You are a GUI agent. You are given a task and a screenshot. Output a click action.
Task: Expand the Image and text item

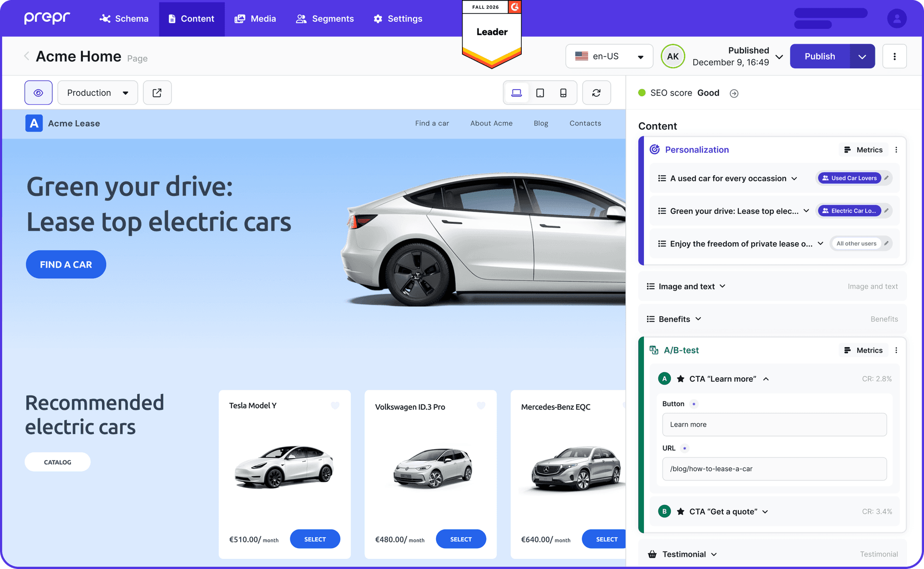722,286
